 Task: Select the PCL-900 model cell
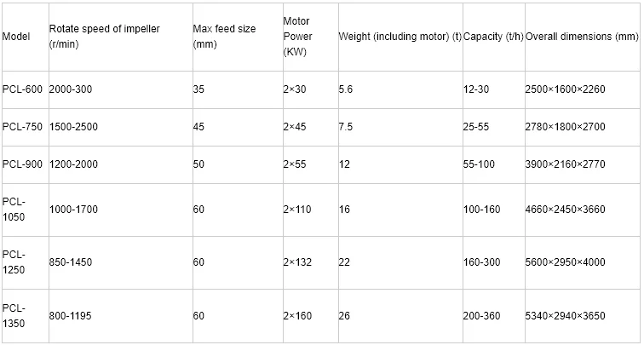[x=25, y=164]
